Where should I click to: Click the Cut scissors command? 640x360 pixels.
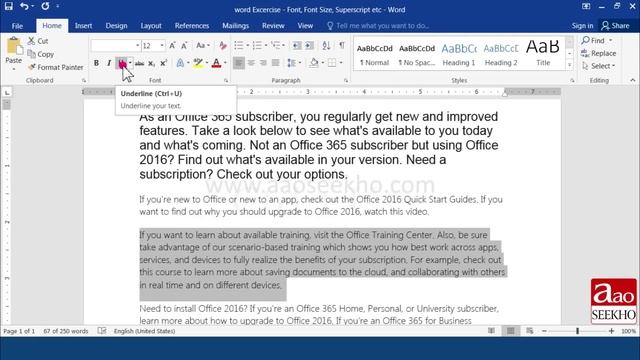click(38, 41)
